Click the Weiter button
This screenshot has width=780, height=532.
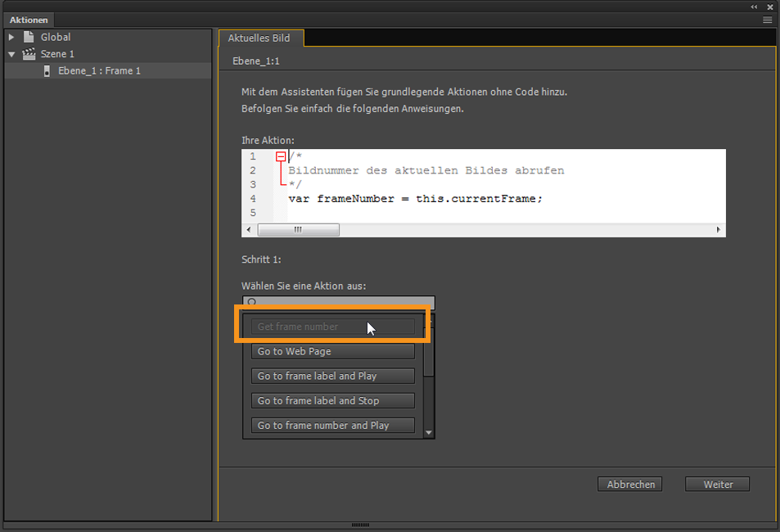tap(717, 484)
